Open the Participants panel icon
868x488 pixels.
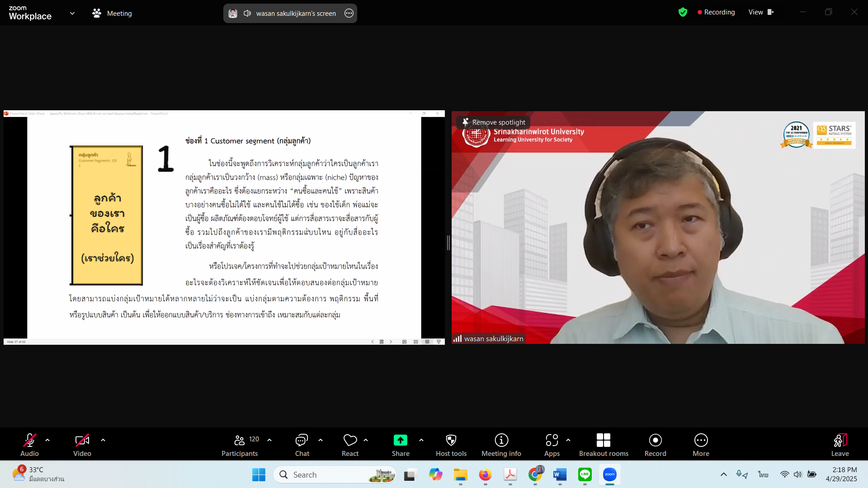click(x=240, y=440)
